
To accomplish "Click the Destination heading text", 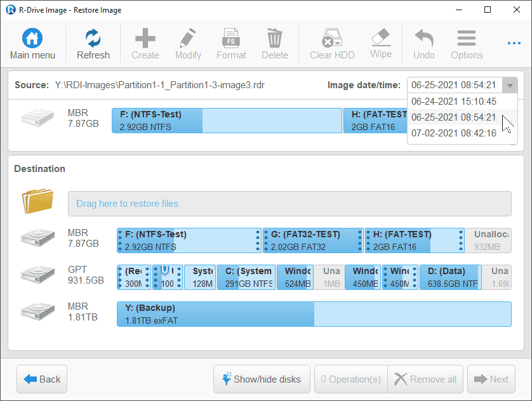I will (x=40, y=169).
